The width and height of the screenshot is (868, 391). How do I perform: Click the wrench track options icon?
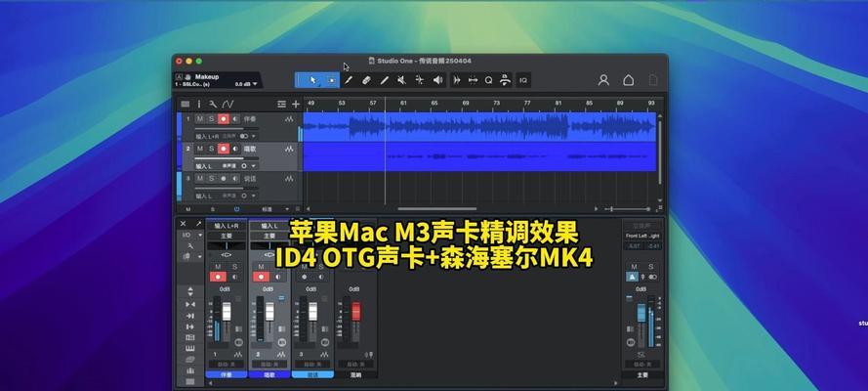[x=213, y=105]
